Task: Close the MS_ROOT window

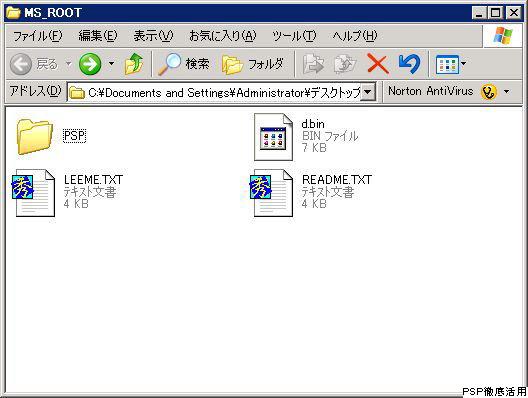Action: click(x=514, y=13)
